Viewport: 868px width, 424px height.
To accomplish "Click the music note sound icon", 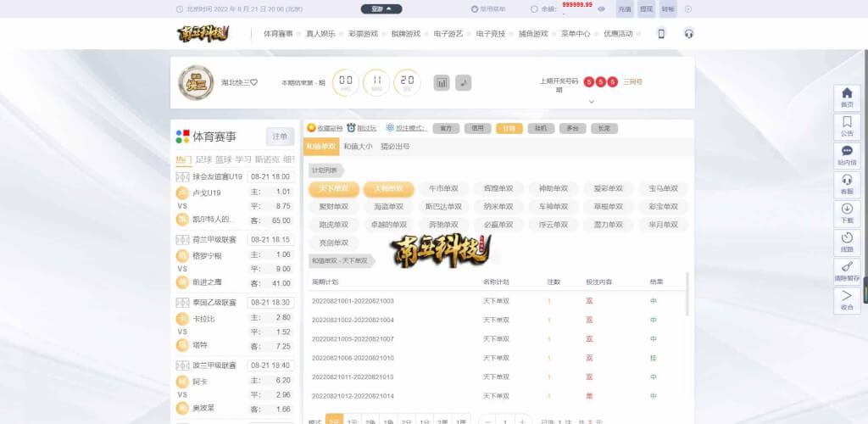I will (464, 82).
